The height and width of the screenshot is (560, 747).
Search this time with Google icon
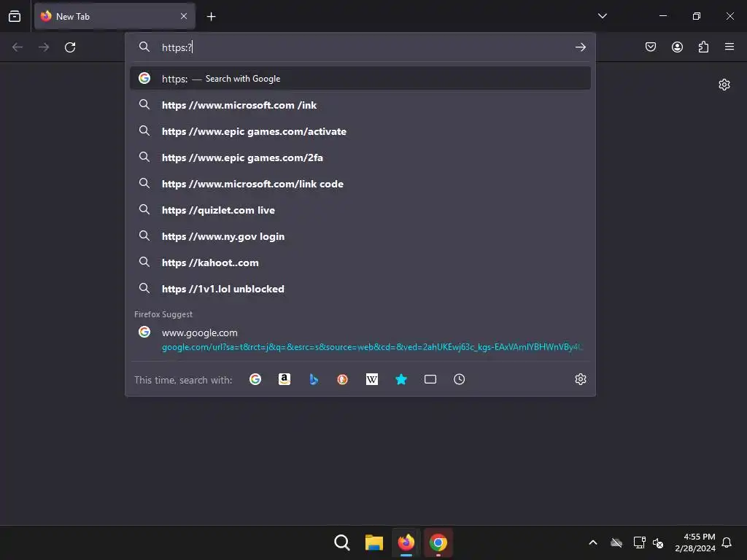(255, 379)
